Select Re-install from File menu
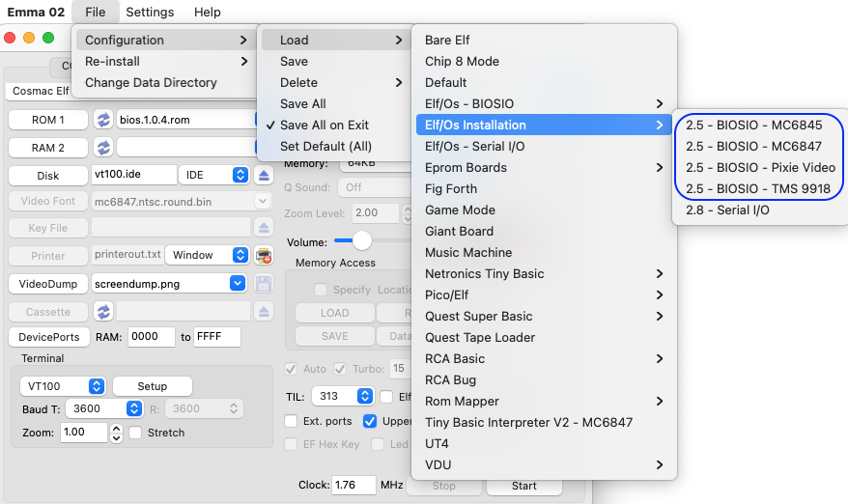Image resolution: width=848 pixels, height=504 pixels. point(164,61)
